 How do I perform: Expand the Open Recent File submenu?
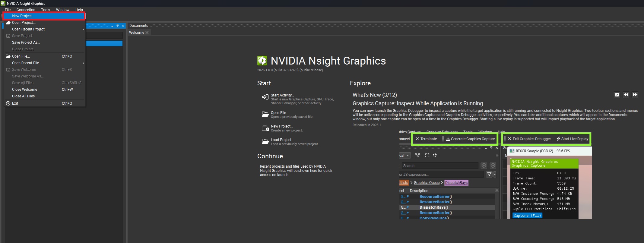click(x=83, y=63)
